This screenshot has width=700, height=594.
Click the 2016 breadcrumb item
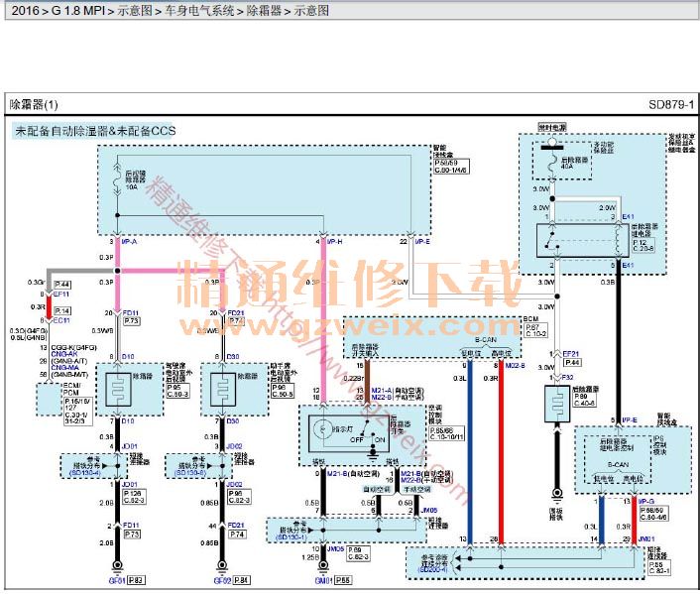(25, 10)
